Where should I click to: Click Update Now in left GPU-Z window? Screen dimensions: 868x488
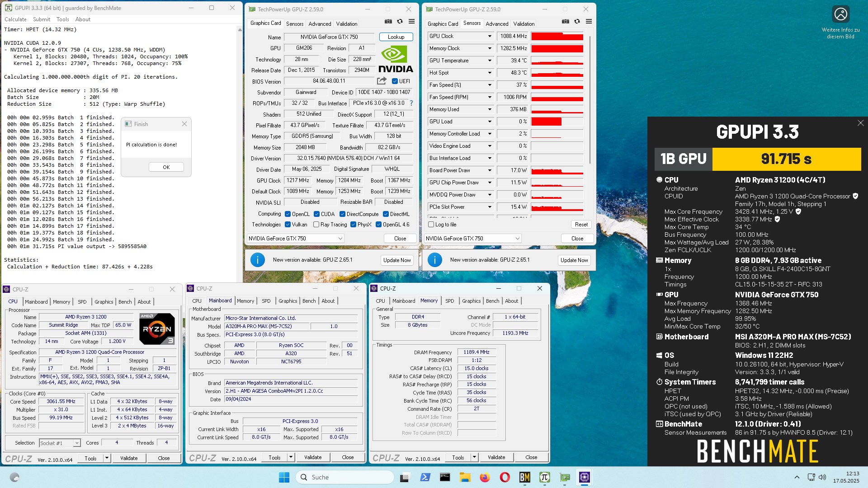(397, 260)
